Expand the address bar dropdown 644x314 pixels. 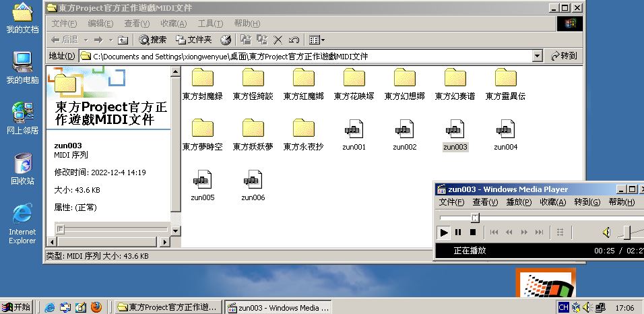[x=537, y=56]
